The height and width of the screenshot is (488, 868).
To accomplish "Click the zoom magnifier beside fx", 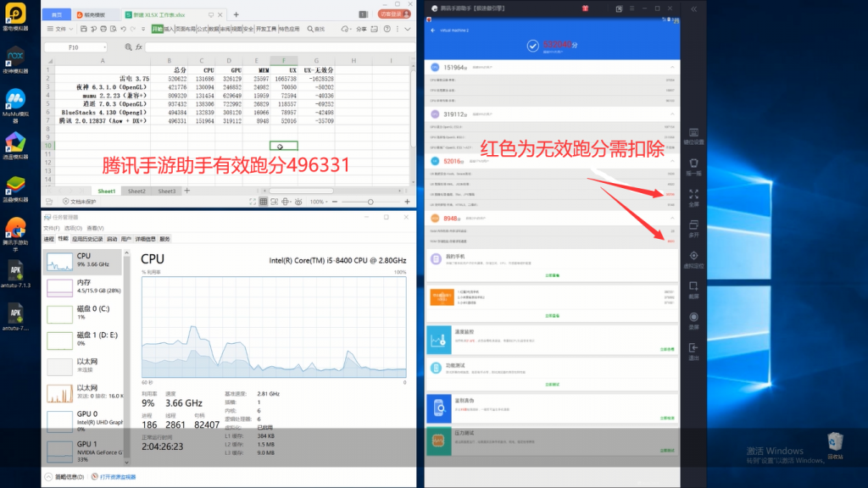I will pyautogui.click(x=129, y=47).
